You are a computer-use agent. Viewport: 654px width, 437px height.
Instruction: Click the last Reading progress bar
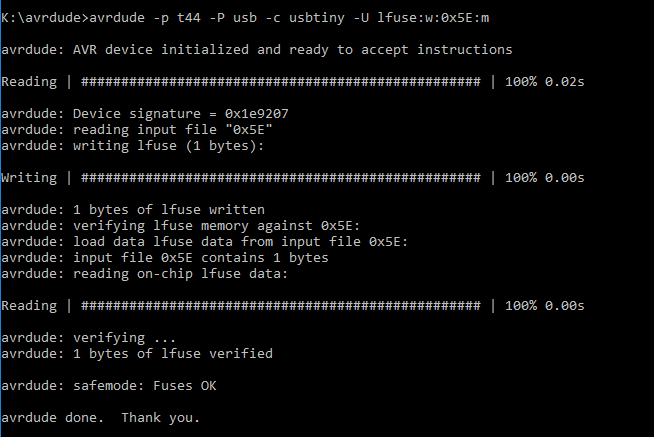pos(281,306)
